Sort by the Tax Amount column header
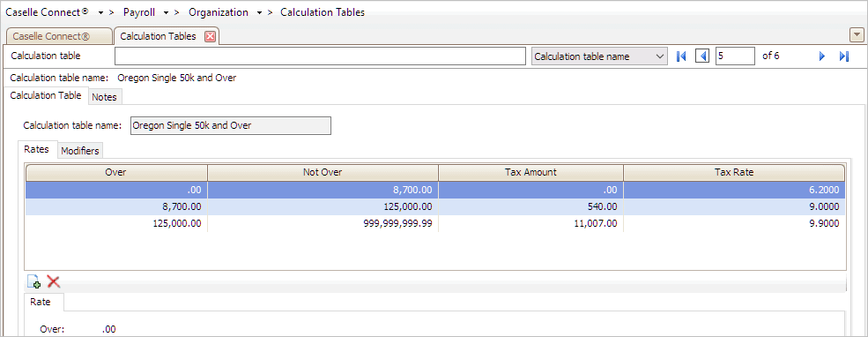This screenshot has width=868, height=337. point(530,172)
